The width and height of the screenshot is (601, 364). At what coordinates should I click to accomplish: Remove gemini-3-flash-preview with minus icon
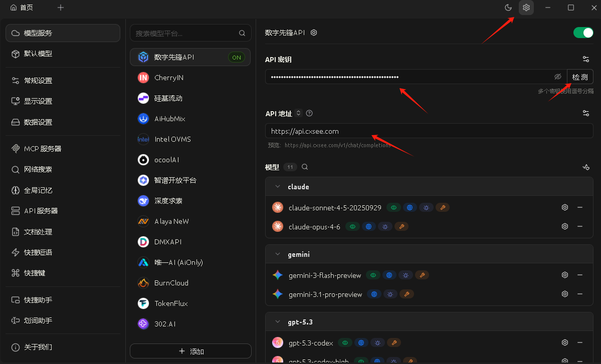pos(580,275)
